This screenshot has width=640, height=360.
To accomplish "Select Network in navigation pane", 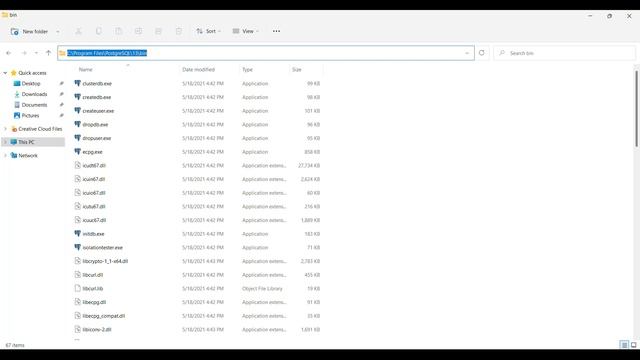I will (x=28, y=156).
